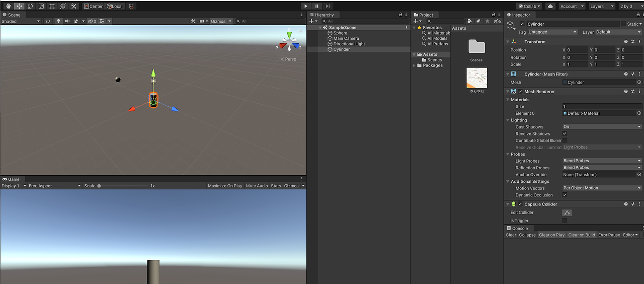Toggle Cylinder object active checkbox
This screenshot has height=284, width=644.
pyautogui.click(x=522, y=24)
